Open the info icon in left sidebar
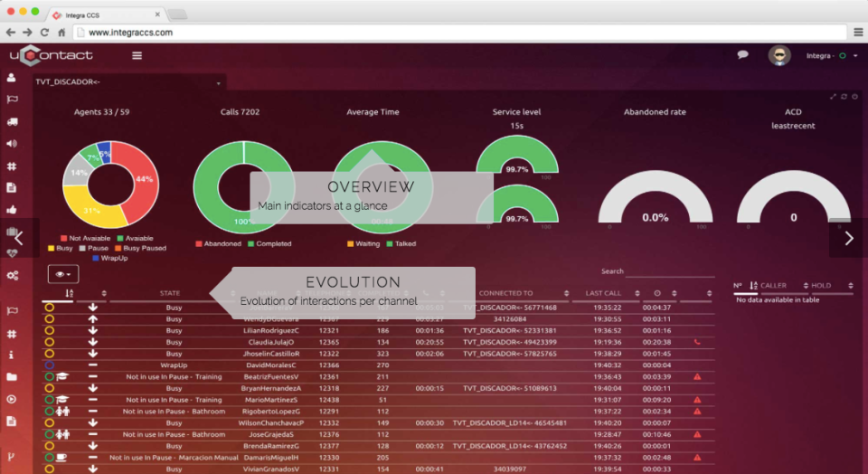 [x=11, y=355]
